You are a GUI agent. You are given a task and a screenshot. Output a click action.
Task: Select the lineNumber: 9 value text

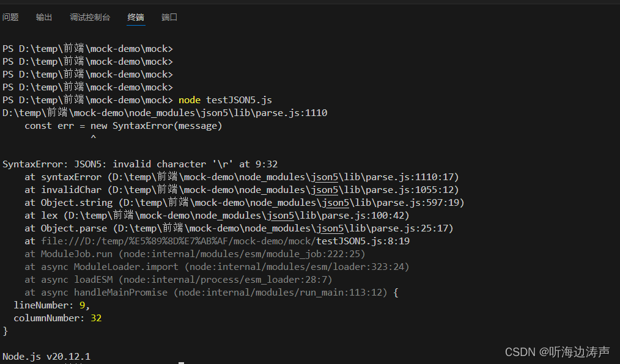tap(82, 305)
